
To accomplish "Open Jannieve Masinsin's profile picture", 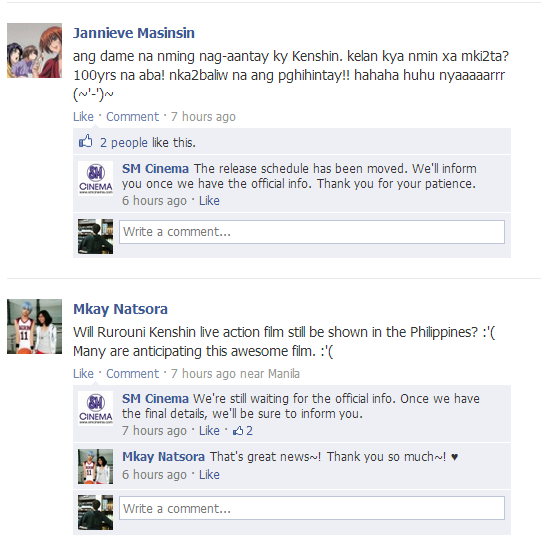I will (34, 51).
